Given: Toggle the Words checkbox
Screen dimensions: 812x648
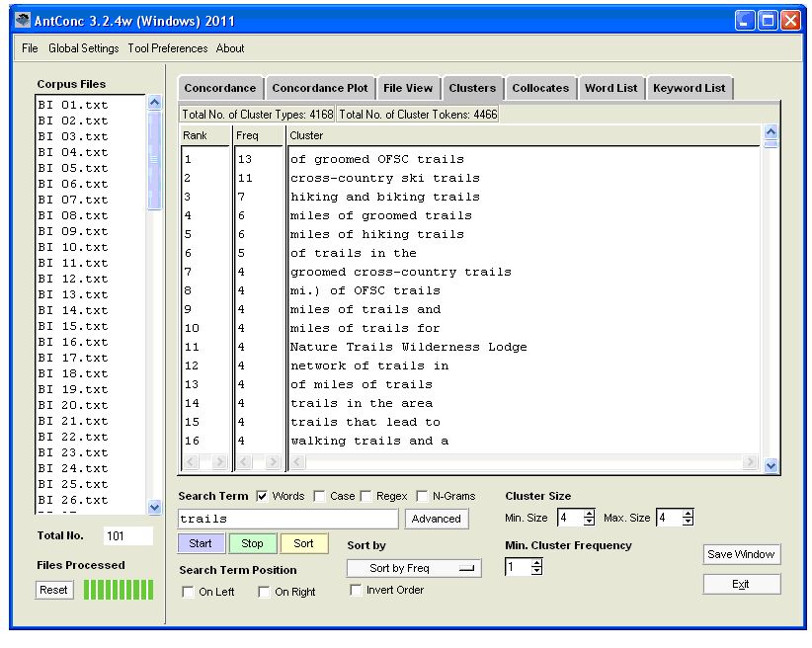Looking at the screenshot, I should coord(262,496).
